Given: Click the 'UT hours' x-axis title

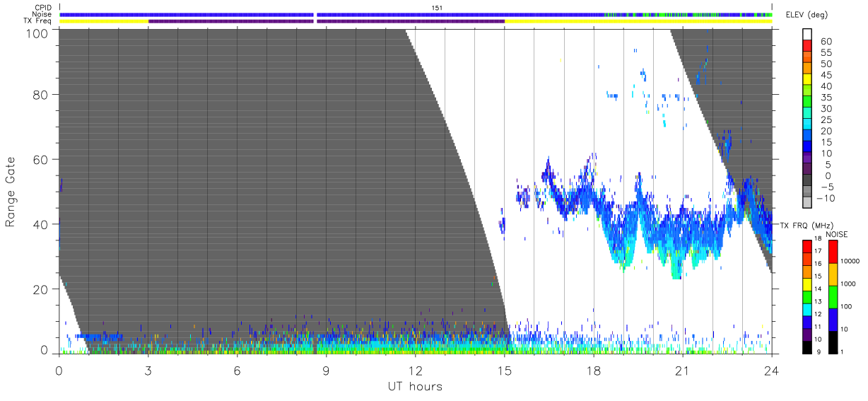Looking at the screenshot, I should (415, 386).
